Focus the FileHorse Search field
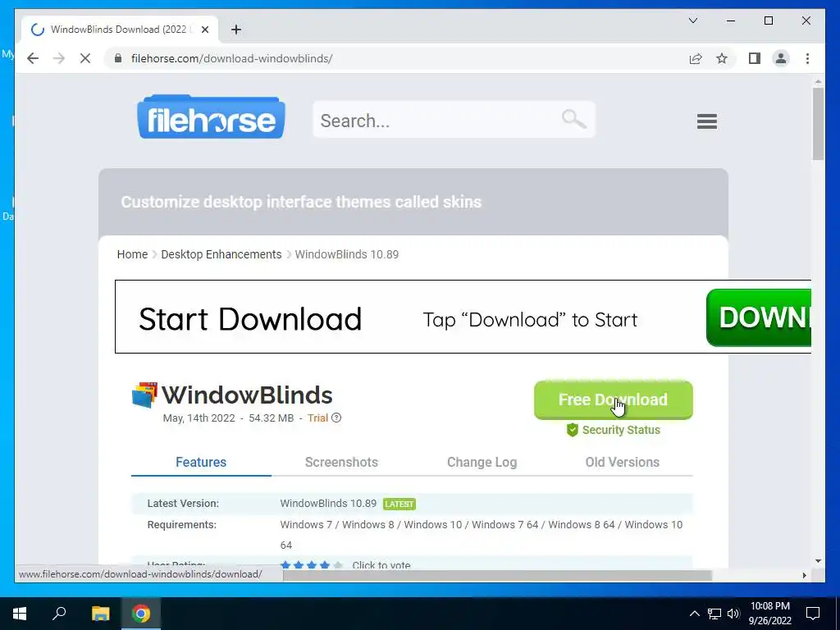The image size is (840, 630). click(x=454, y=120)
